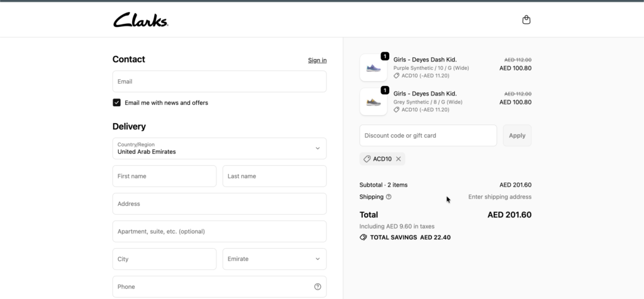The height and width of the screenshot is (299, 644).
Task: Click 'Grey Synthetic / 8 / G (Wide)' text
Action: (x=428, y=102)
